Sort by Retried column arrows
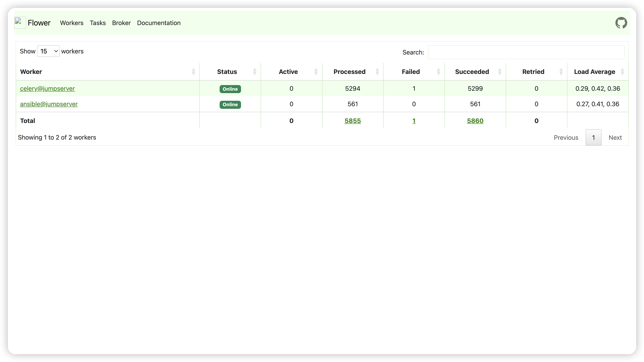Image resolution: width=644 pixels, height=362 pixels. point(561,72)
